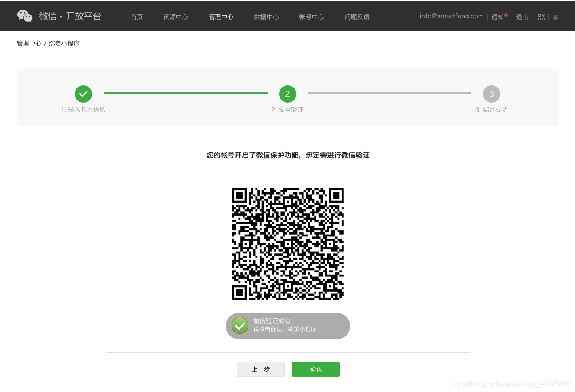Viewport: 575px width, 392px height.
Task: Click the red notification dot beside 通知
Action: (506, 15)
